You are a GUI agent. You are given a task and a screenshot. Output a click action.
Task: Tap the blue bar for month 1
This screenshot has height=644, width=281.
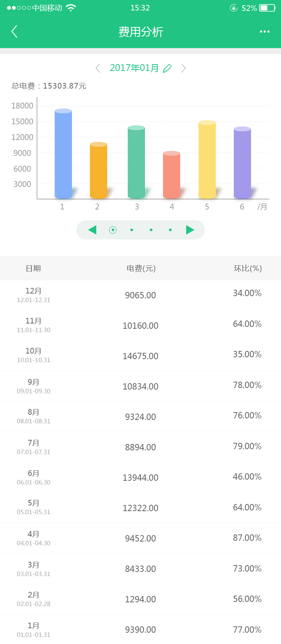click(63, 154)
